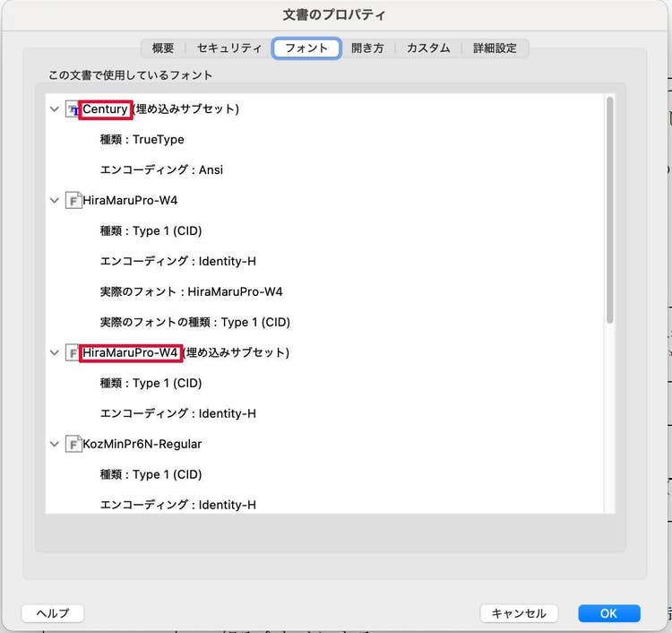This screenshot has width=672, height=633.
Task: Open help with ヘルプ button
Action: [x=52, y=613]
